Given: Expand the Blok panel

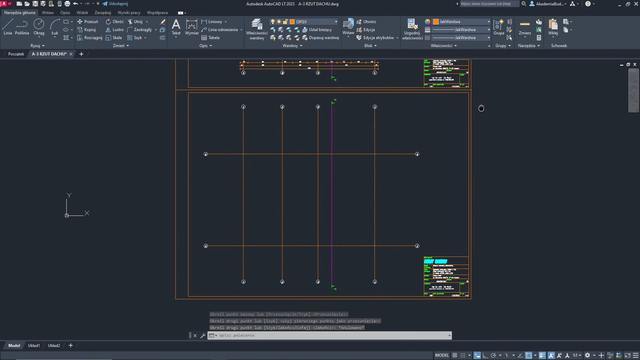Looking at the screenshot, I should coord(371,46).
